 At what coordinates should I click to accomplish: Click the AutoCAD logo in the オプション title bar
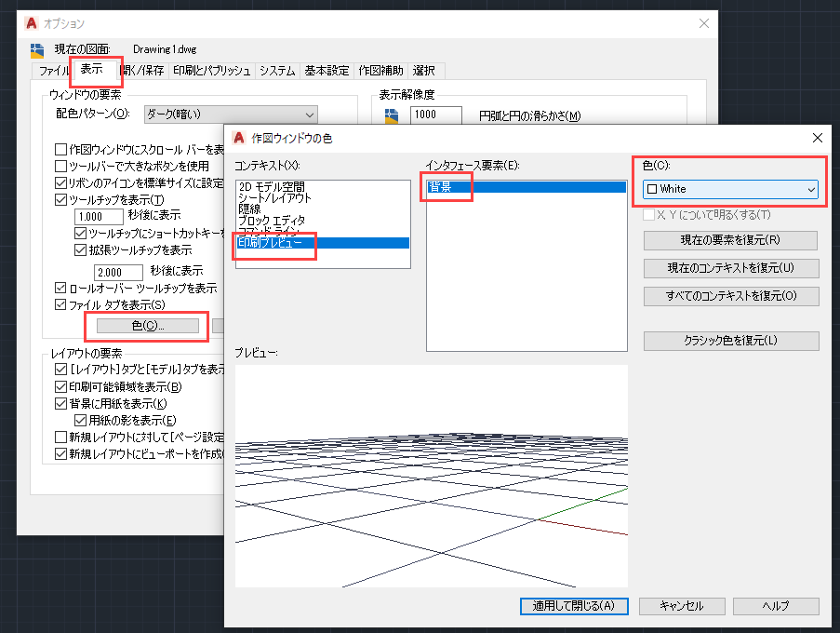(x=31, y=22)
